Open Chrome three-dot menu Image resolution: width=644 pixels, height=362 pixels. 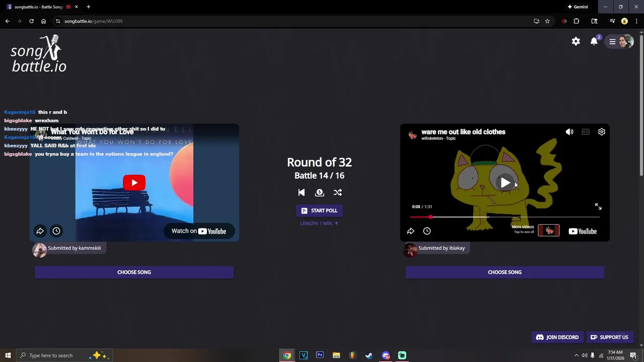coord(636,21)
